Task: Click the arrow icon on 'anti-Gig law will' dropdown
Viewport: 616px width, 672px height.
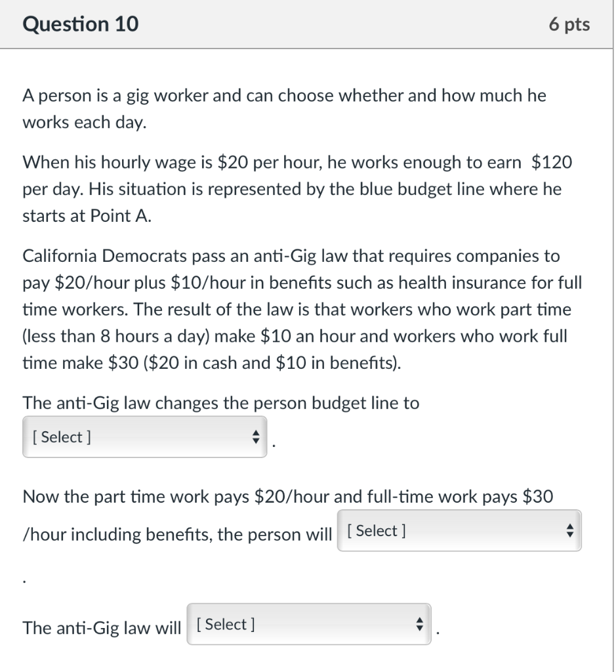Action: (x=420, y=624)
